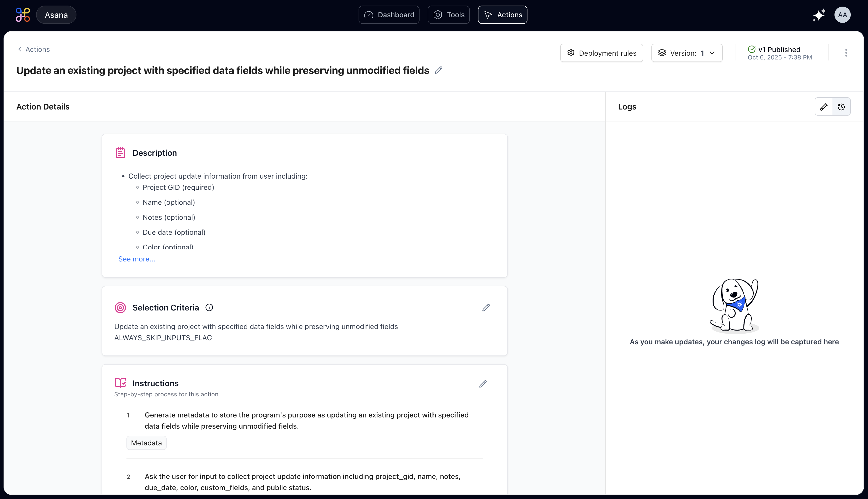
Task: Click the Metadata tag under step 1
Action: (x=146, y=443)
